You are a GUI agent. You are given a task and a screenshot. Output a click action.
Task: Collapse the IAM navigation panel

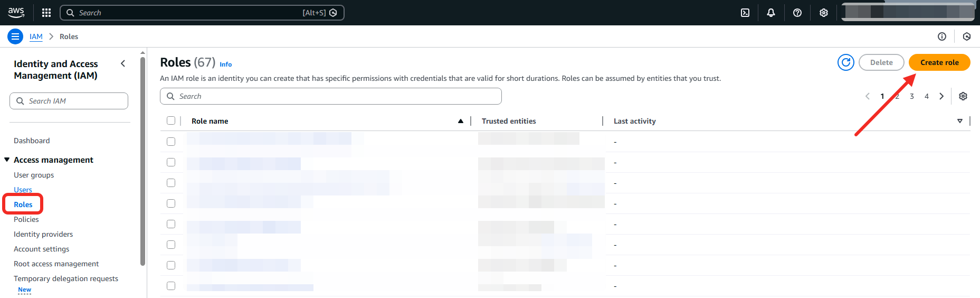pyautogui.click(x=123, y=64)
